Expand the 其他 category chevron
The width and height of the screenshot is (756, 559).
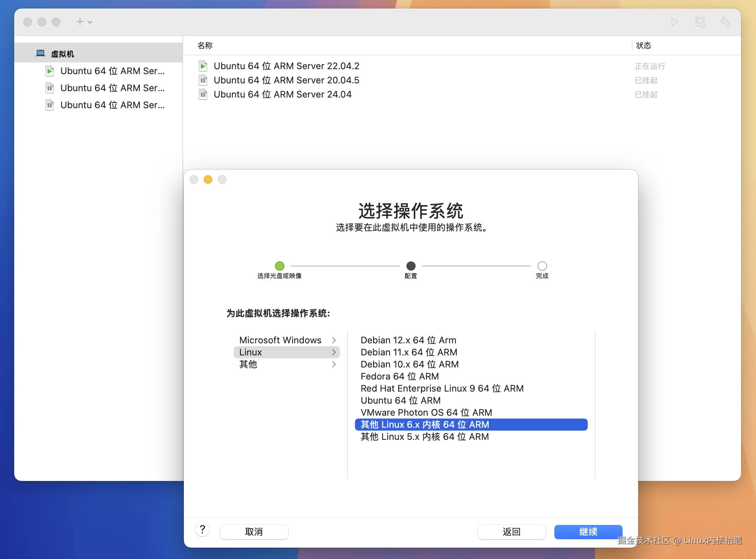coord(334,364)
